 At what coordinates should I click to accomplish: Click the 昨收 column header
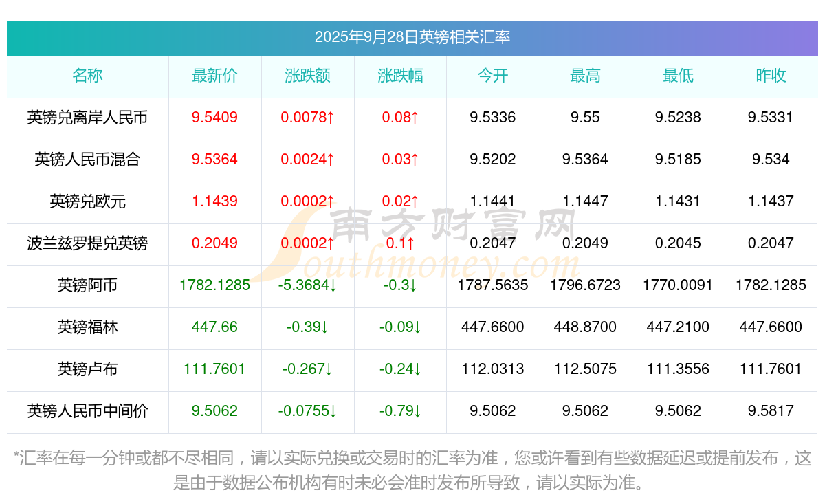click(771, 76)
